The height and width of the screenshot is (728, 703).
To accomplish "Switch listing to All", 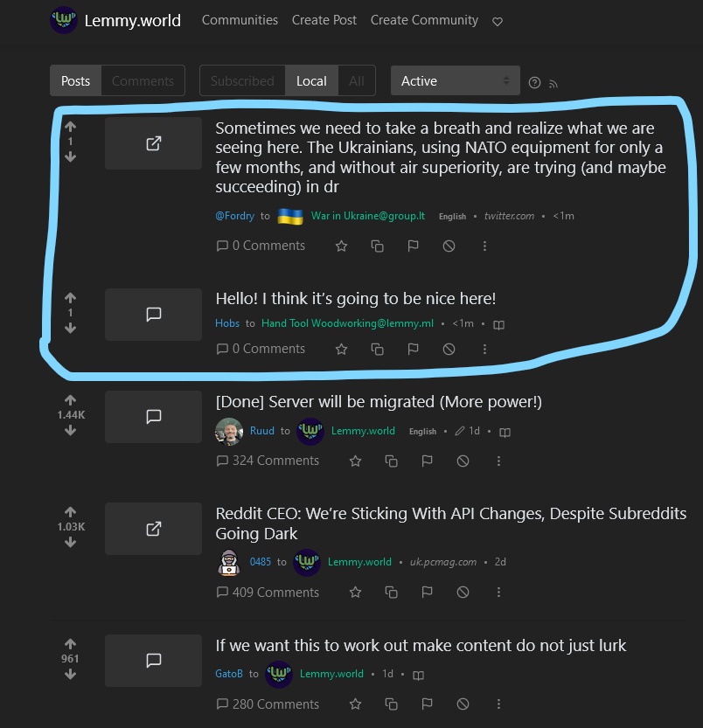I will coord(357,80).
